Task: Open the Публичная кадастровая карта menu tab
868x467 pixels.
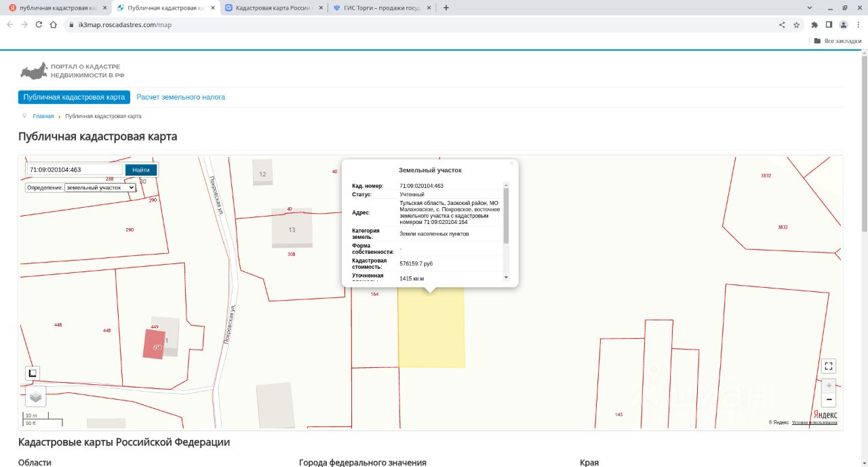Action: pyautogui.click(x=74, y=97)
